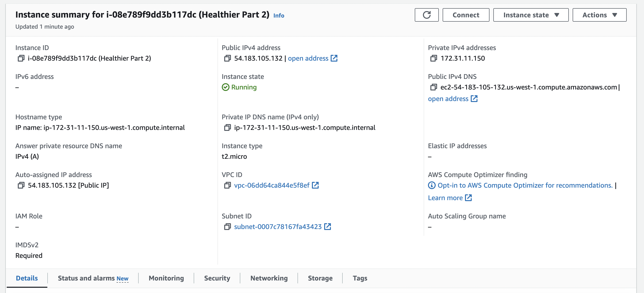Copy the Public IPv4 DNS name
644x293 pixels.
[433, 87]
